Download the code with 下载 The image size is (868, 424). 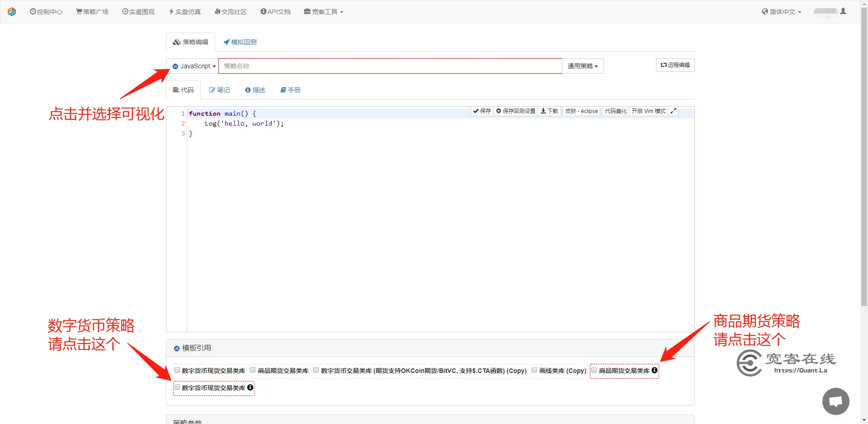[x=550, y=111]
